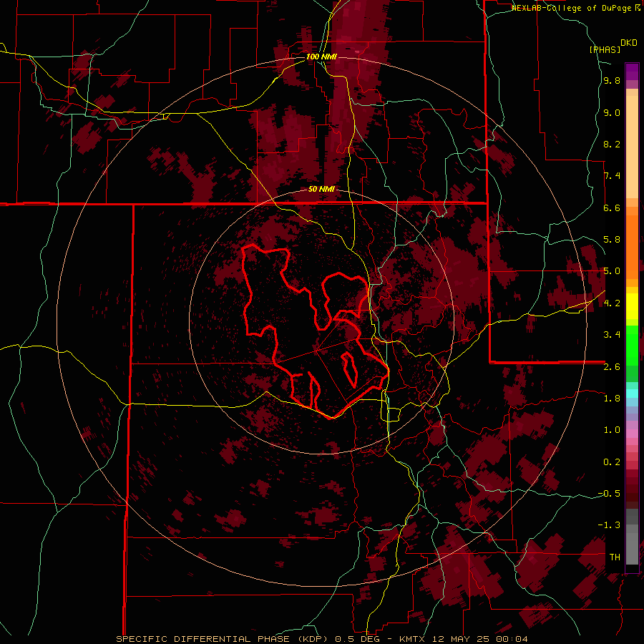
Task: Click the 8.2 value on the color scale
Action: point(612,144)
